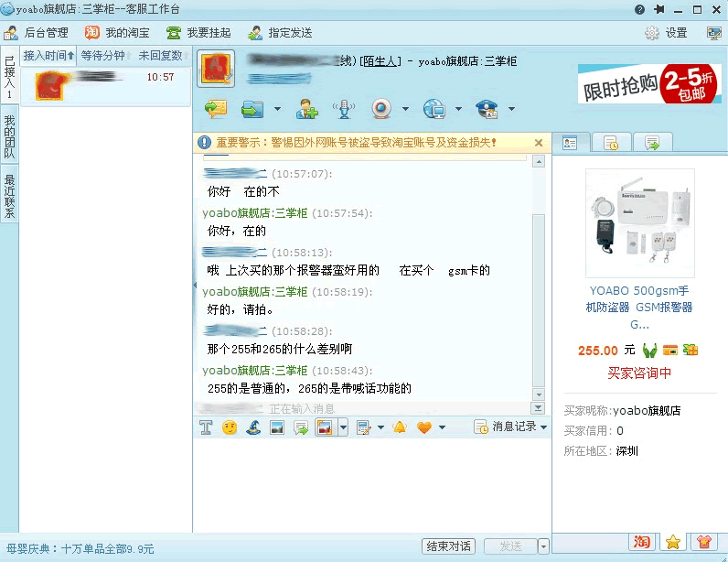Open the 我的团队 side tab

9,137
